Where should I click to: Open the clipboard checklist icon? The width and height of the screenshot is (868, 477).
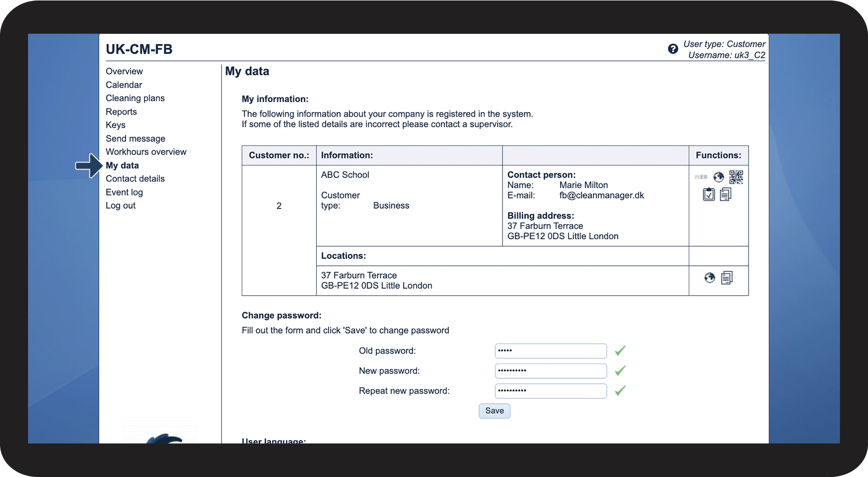pyautogui.click(x=708, y=195)
